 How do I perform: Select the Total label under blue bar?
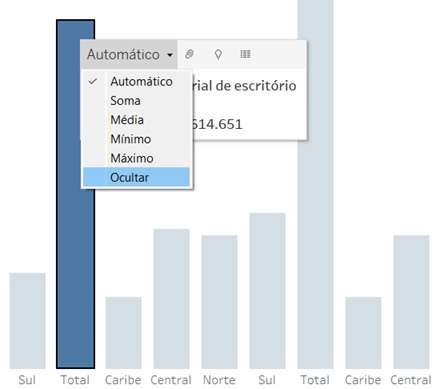75,380
